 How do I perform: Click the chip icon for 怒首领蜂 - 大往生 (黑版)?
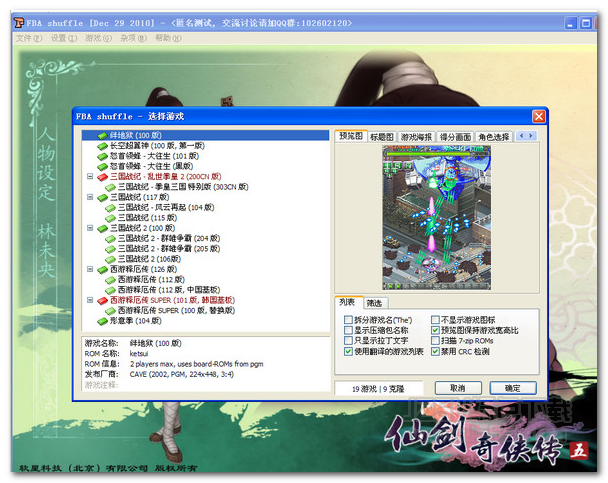point(102,167)
